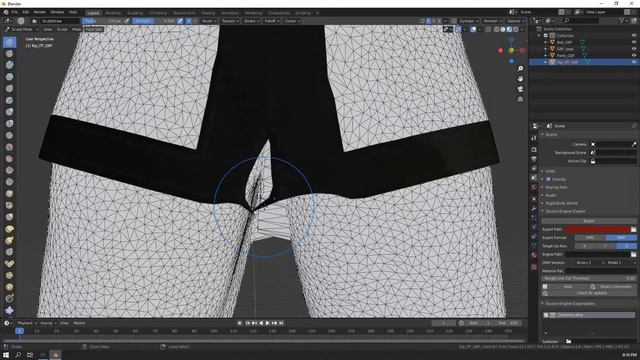
Task: Open the Object properties tab
Action: point(534,199)
